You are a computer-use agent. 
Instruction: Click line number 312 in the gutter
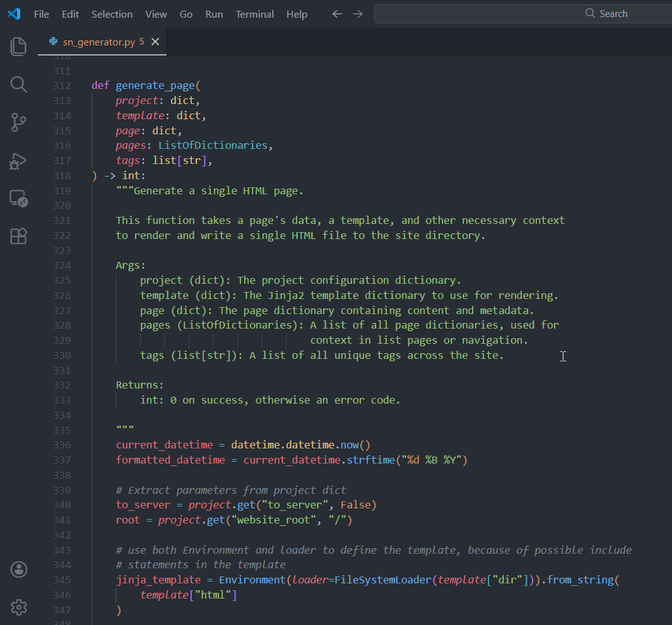(62, 85)
